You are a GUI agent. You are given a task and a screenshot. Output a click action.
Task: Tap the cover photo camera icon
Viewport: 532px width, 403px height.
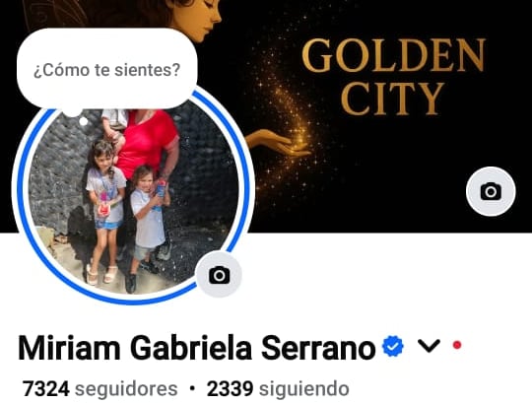click(x=491, y=192)
